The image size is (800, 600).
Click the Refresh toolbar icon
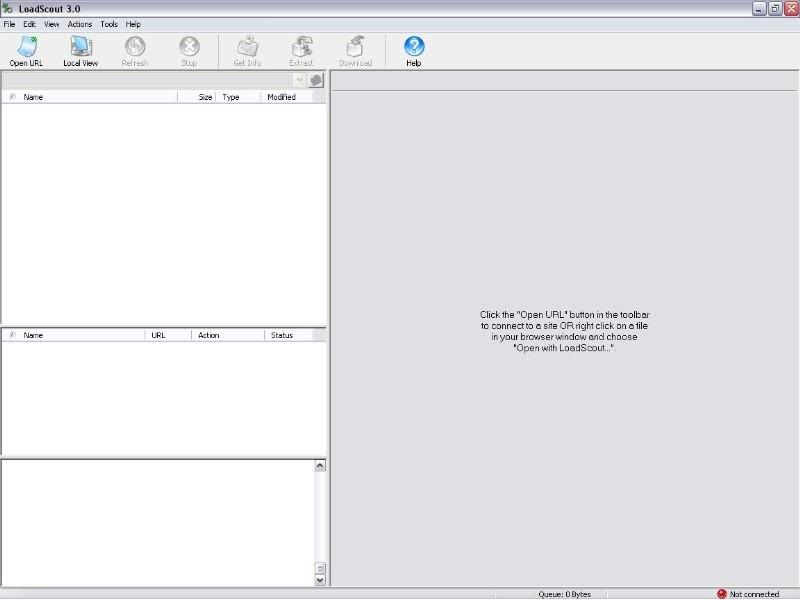[x=135, y=51]
